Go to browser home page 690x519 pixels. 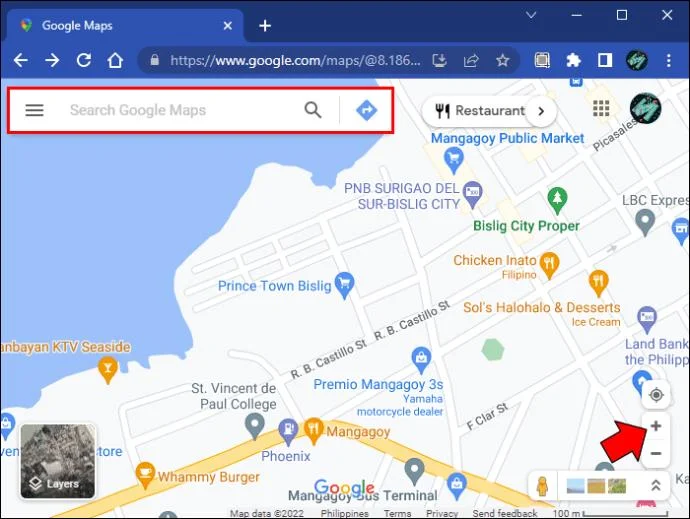point(115,60)
